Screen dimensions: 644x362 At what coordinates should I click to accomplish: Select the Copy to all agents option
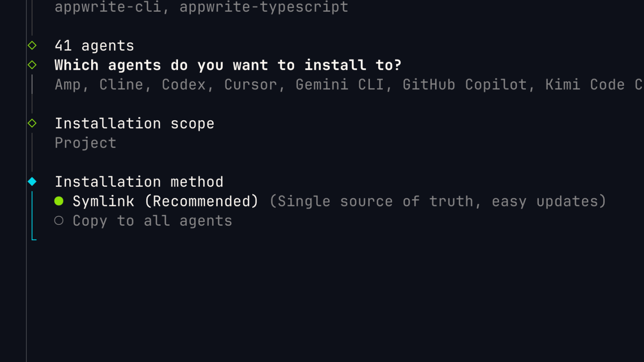pos(152,220)
